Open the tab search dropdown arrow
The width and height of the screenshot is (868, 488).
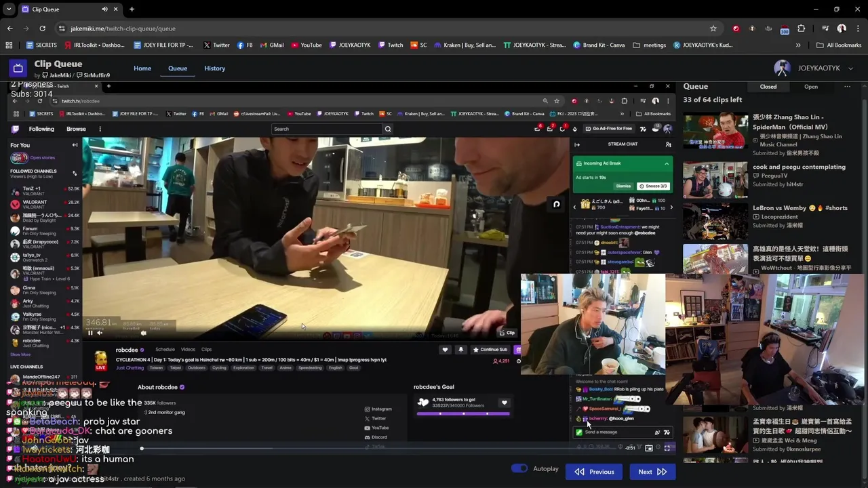[9, 9]
